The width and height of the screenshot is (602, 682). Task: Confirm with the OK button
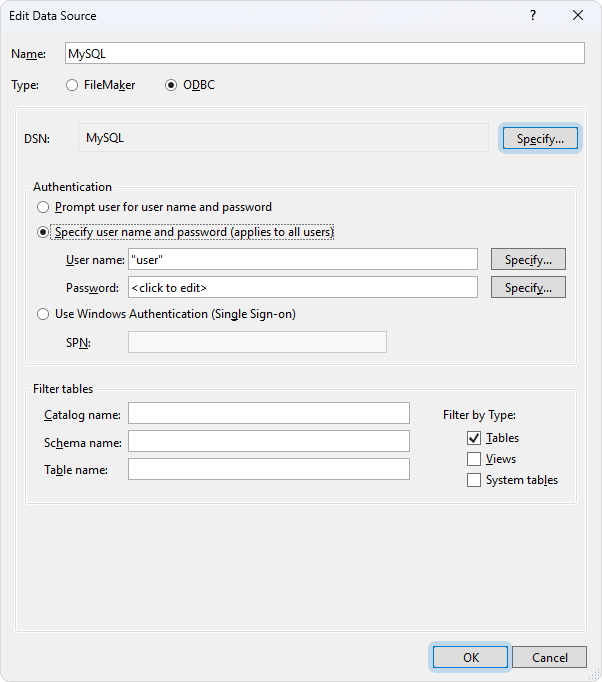click(470, 657)
